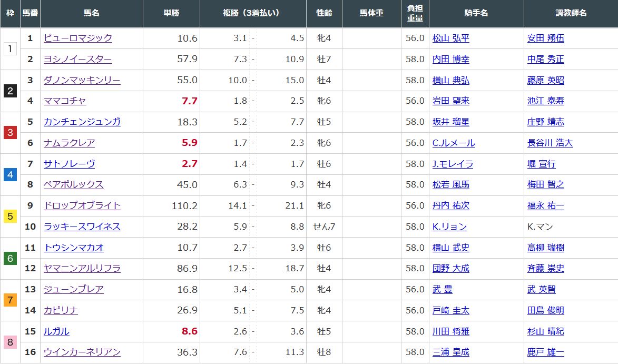Click the yellow frame 5 box
The height and width of the screenshot is (364, 618).
10,216
